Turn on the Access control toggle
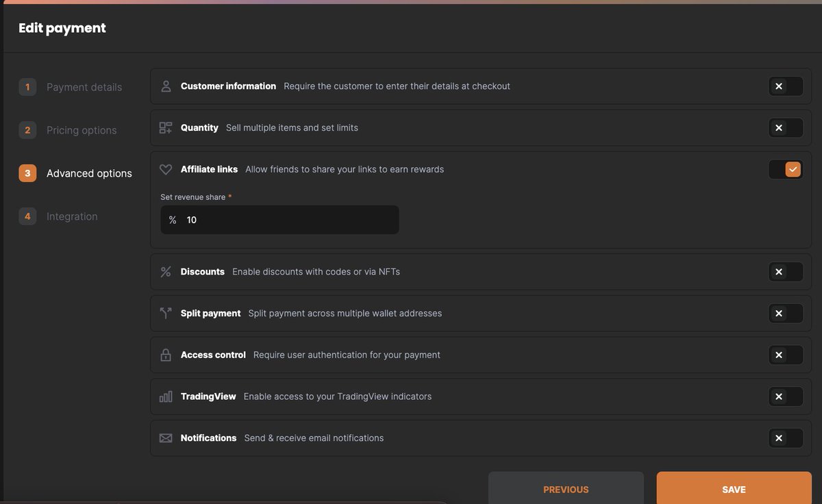The width and height of the screenshot is (822, 504). (786, 355)
